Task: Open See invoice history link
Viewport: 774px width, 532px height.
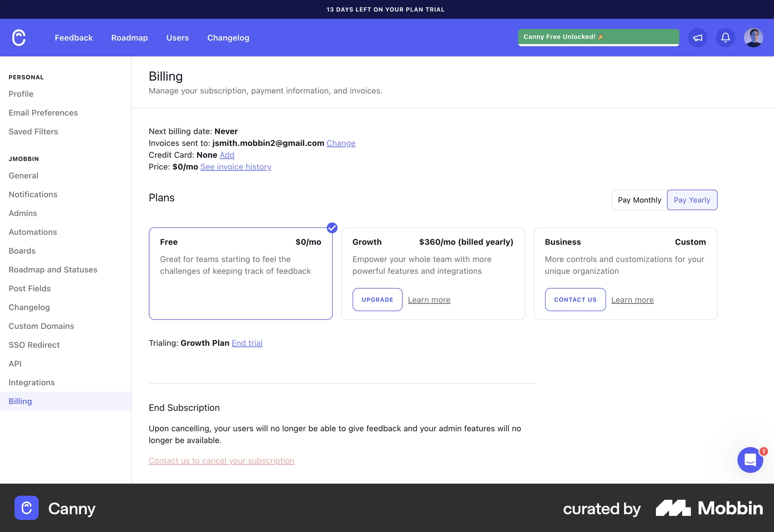Action: (x=235, y=167)
